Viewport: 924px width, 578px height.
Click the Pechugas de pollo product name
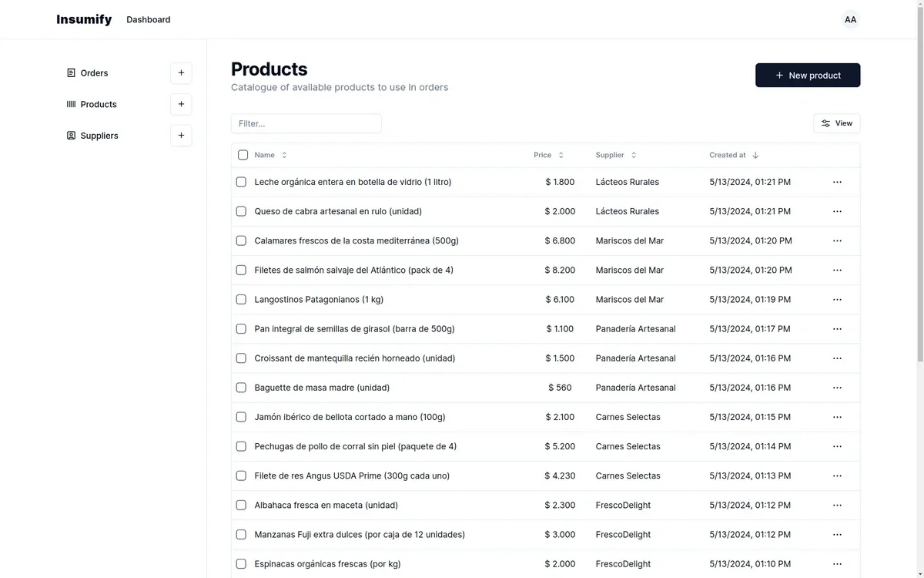(x=356, y=446)
